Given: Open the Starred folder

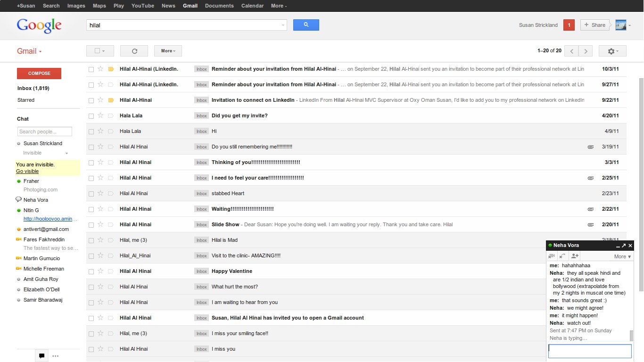Looking at the screenshot, I should [26, 100].
